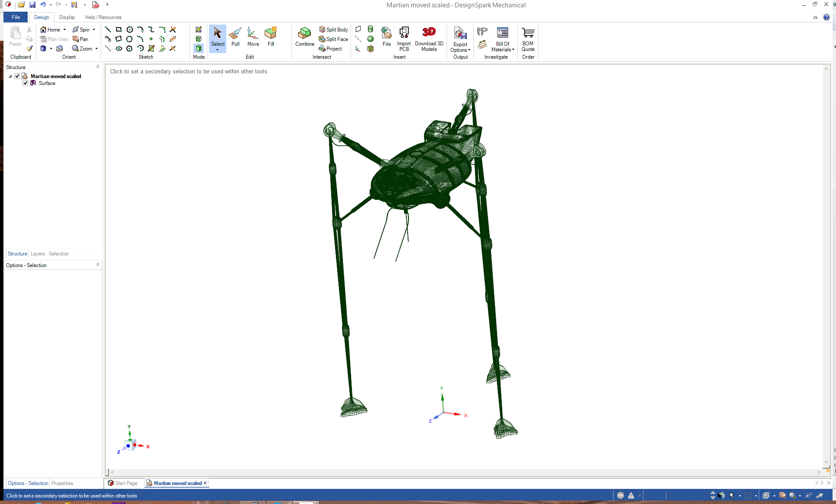Select the Pull tool
Screen dimensions: 836x504
point(235,37)
